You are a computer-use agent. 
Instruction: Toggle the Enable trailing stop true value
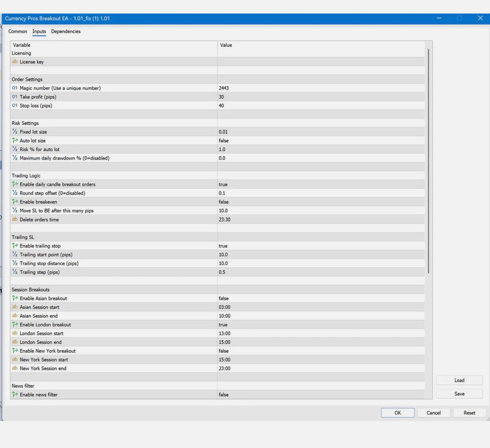click(321, 246)
